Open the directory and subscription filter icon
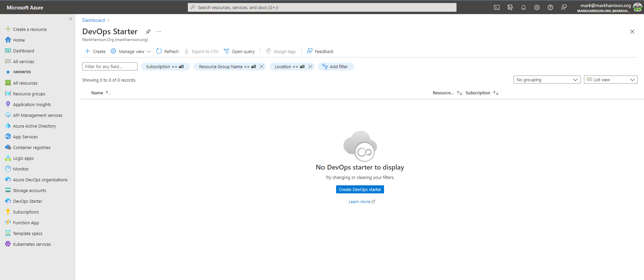The height and width of the screenshot is (280, 644). pyautogui.click(x=510, y=7)
